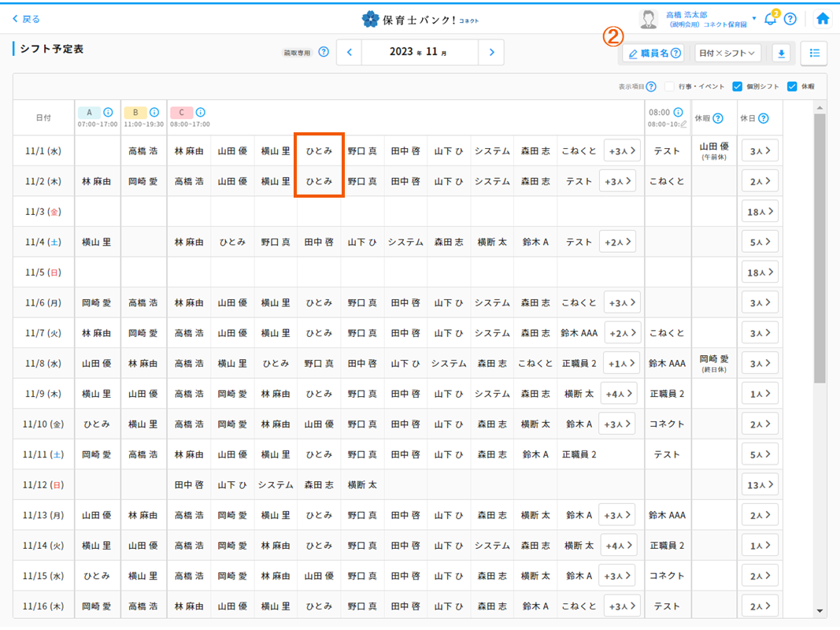The image size is (840, 630).
Task: Uncheck the 個別シフト checkbox
Action: (737, 87)
